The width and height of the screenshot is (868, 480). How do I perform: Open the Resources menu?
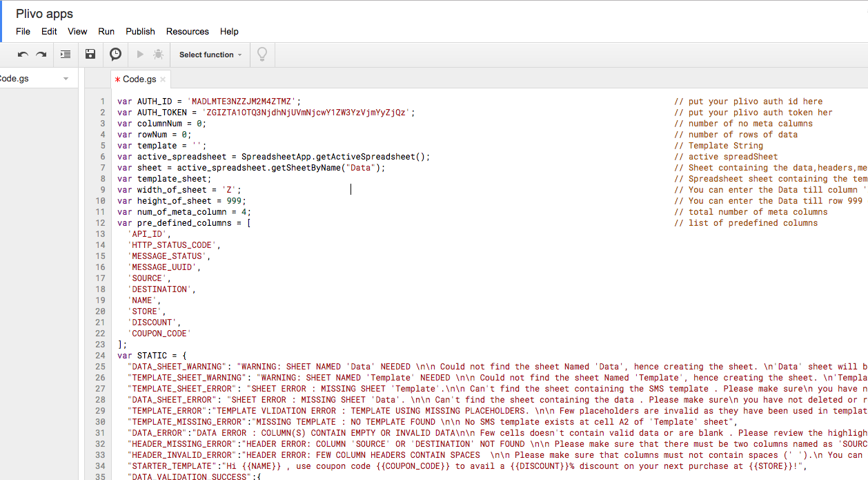[187, 32]
